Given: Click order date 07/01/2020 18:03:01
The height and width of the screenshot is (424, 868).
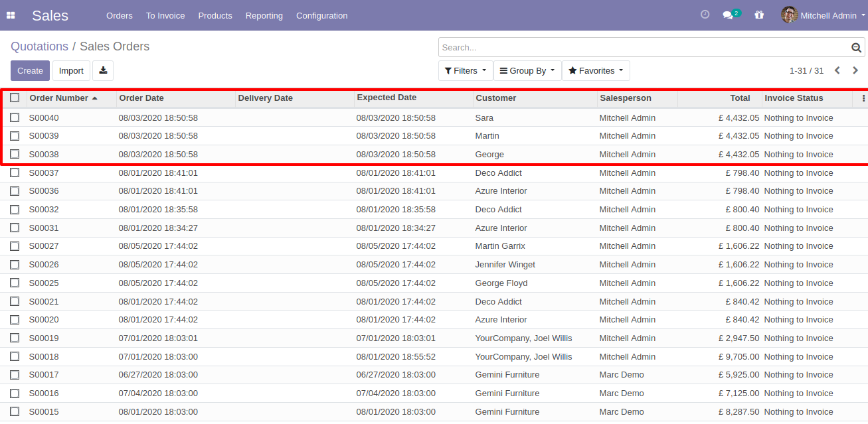Looking at the screenshot, I should [x=158, y=338].
